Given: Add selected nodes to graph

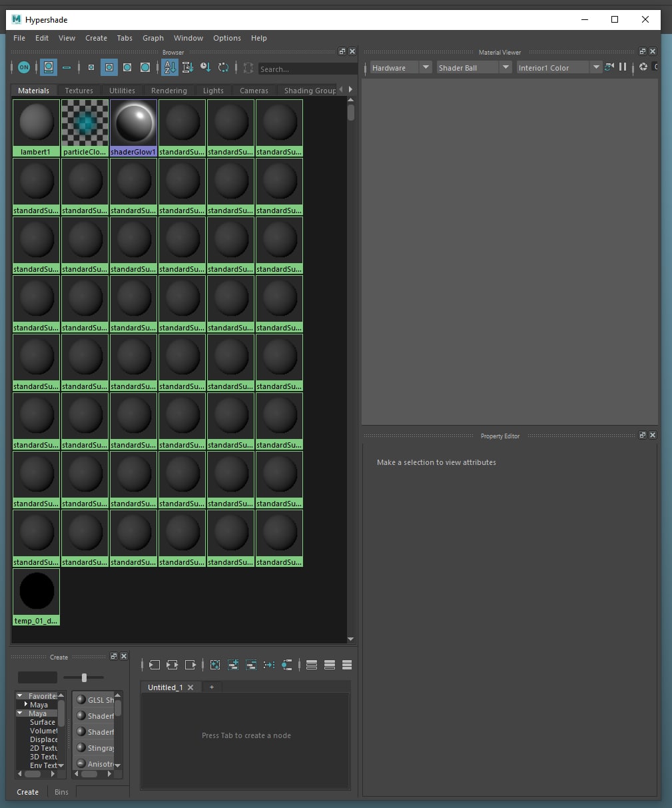Looking at the screenshot, I should 233,665.
